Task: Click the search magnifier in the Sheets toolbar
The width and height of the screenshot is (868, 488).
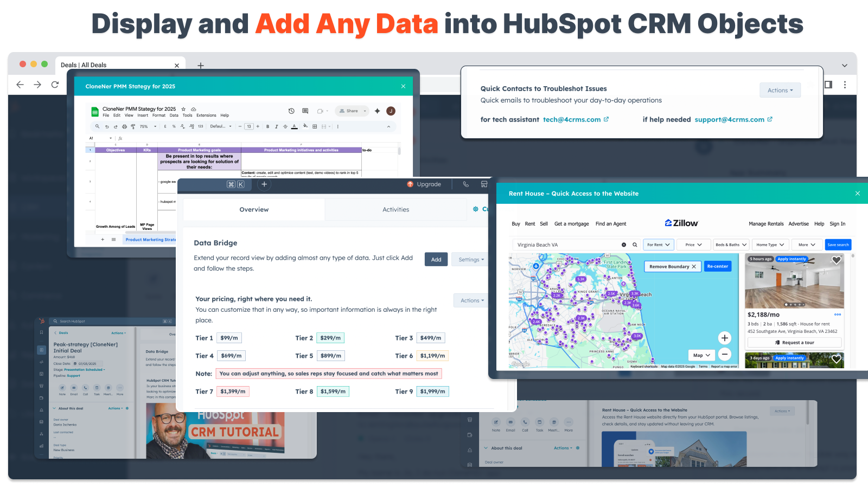Action: point(98,126)
